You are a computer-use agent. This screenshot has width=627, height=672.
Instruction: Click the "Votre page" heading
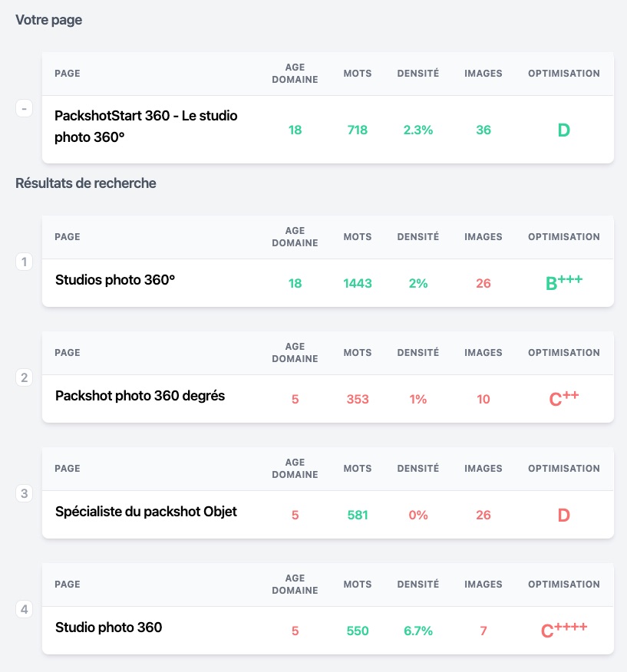[49, 21]
